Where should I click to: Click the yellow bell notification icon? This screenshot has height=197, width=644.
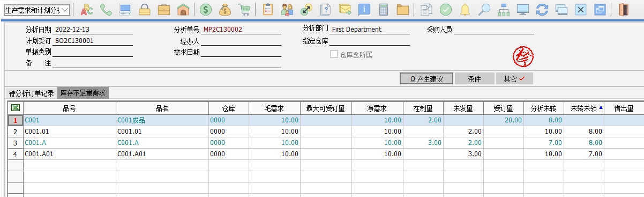click(465, 9)
